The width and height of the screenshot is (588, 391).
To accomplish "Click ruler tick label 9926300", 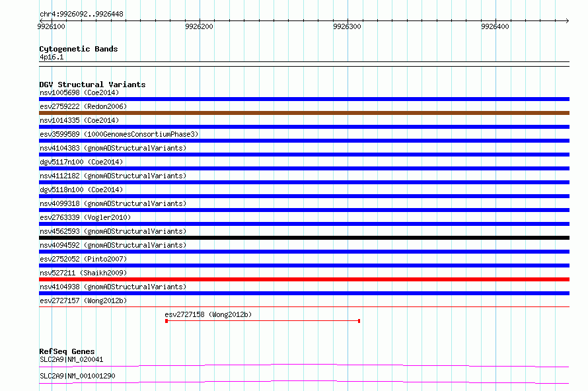I will click(348, 26).
